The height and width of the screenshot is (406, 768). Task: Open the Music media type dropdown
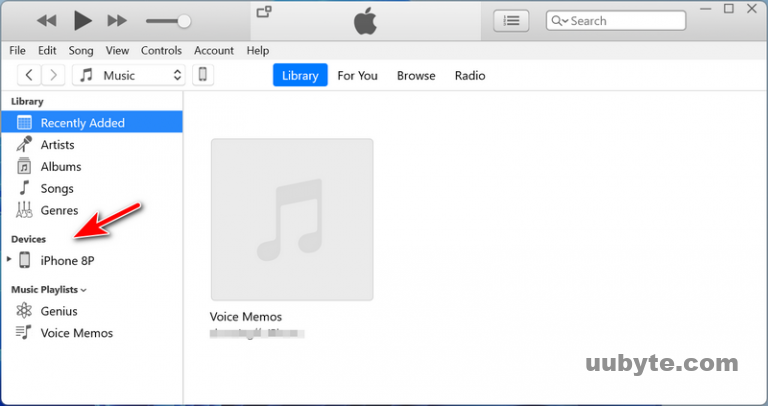129,75
